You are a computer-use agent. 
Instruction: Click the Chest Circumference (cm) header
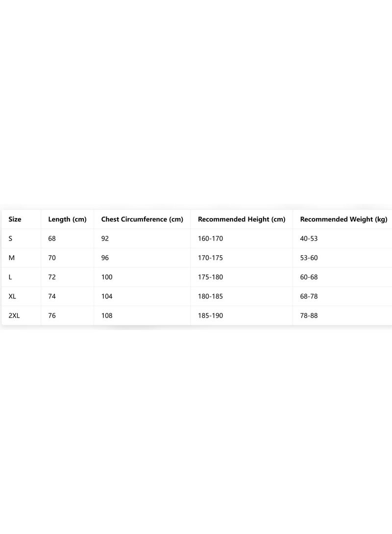click(x=142, y=219)
